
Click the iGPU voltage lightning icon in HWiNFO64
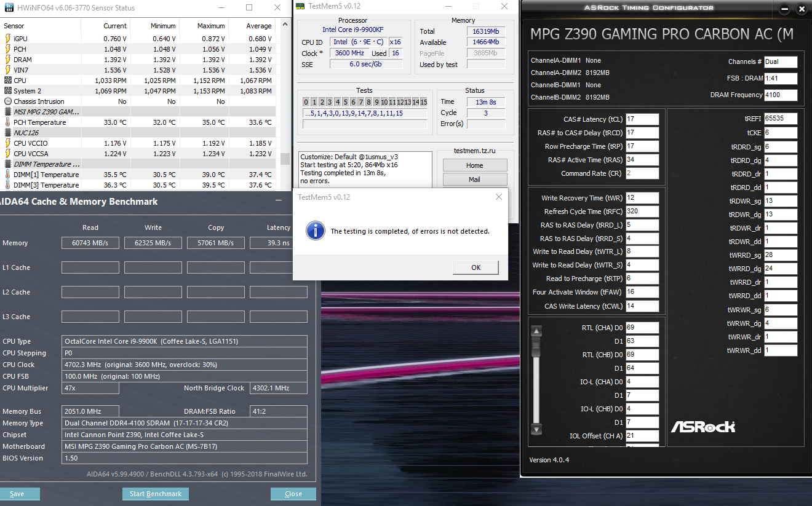8,39
